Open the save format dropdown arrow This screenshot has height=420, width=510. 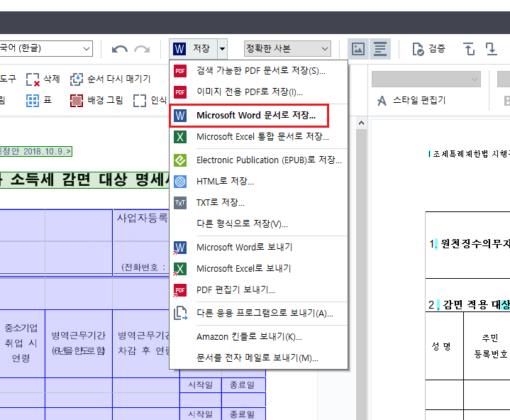223,49
